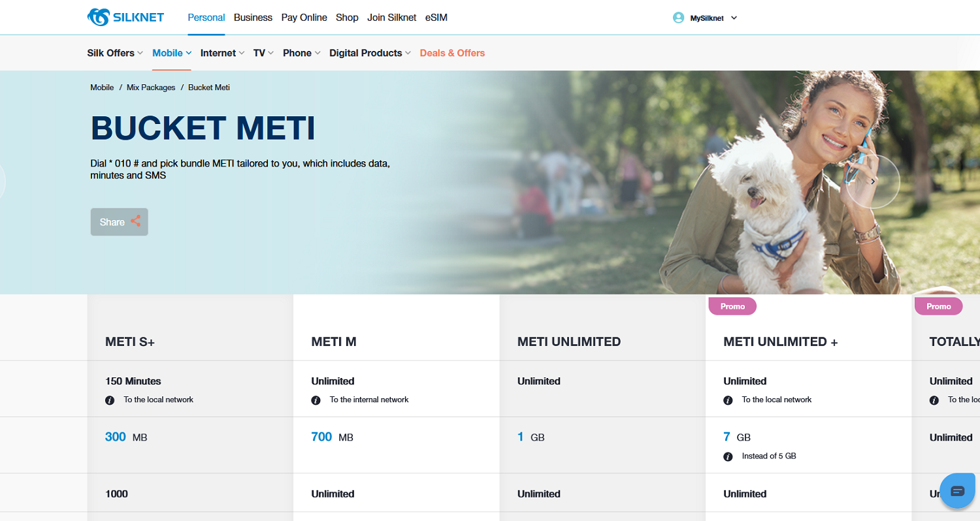
Task: Expand the Mobile menu
Action: 172,53
